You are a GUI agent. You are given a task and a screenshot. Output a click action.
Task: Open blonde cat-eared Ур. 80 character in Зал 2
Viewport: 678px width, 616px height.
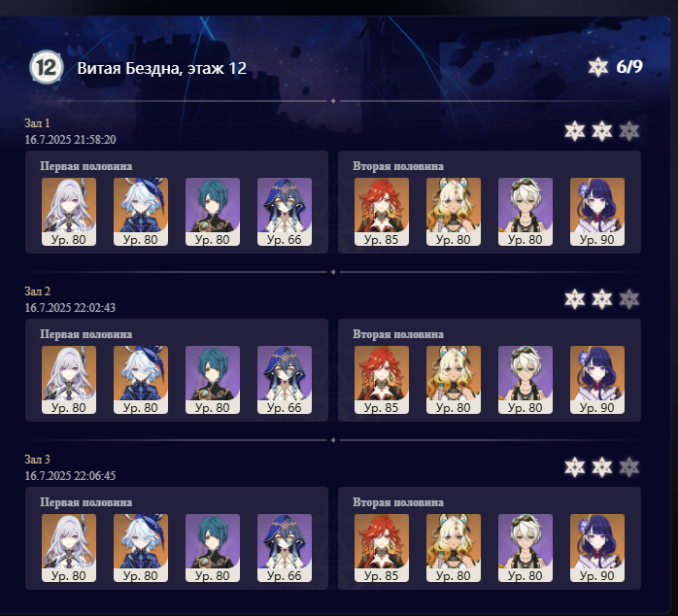(x=454, y=379)
